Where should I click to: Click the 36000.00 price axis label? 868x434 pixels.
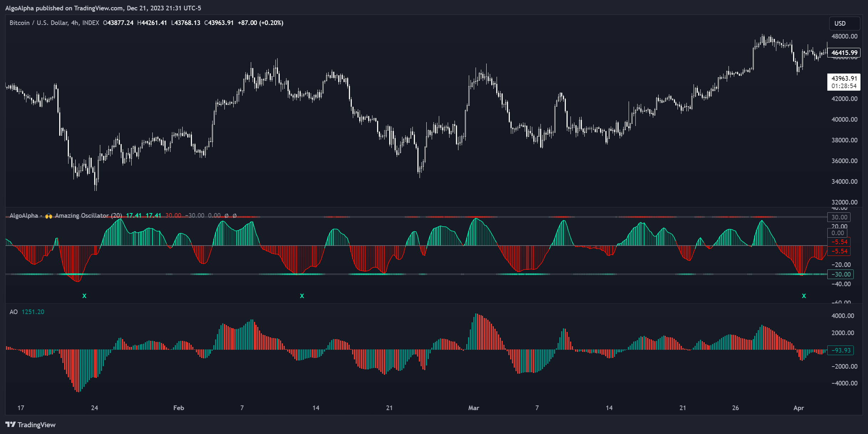pos(844,161)
